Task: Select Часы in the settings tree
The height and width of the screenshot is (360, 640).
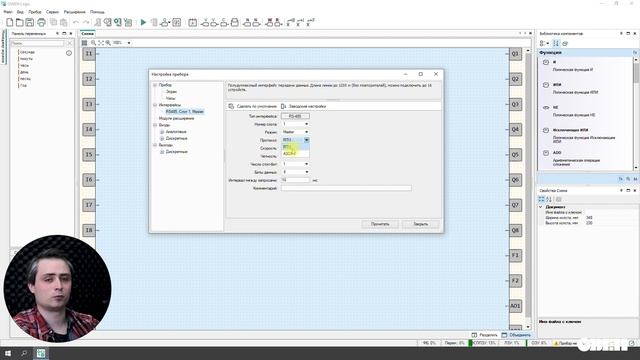Action: (171, 98)
